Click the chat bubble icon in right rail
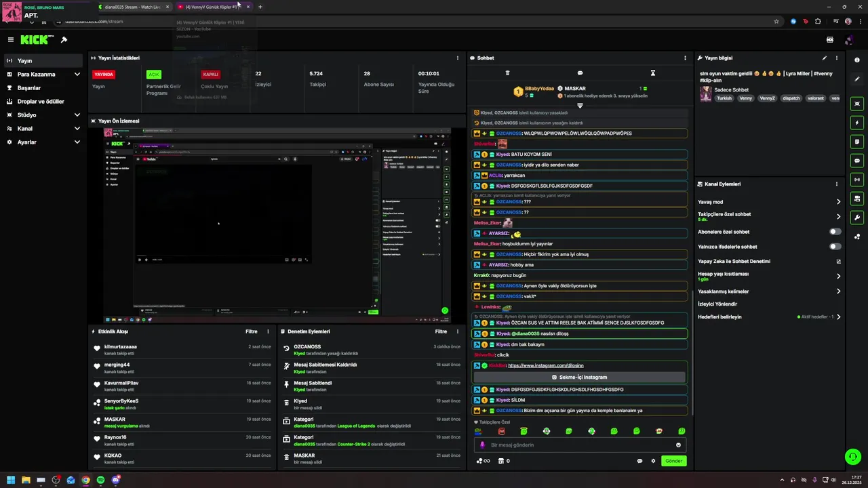 857,161
